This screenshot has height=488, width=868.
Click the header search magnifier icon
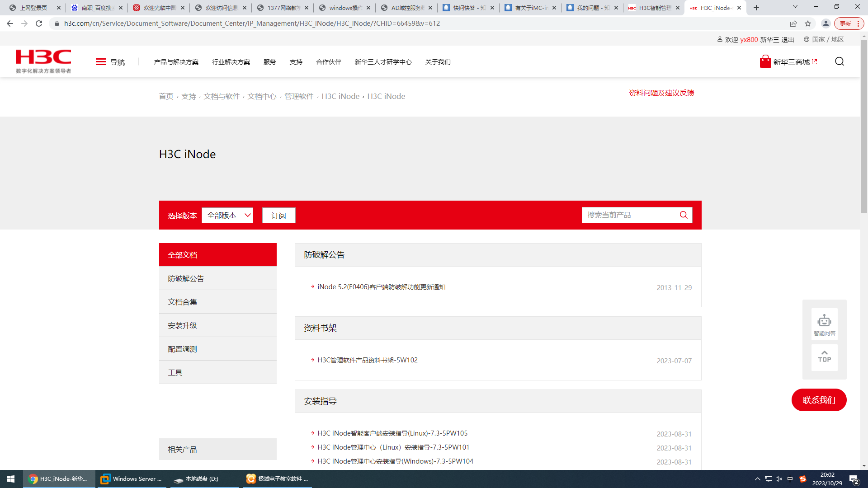[x=840, y=61]
